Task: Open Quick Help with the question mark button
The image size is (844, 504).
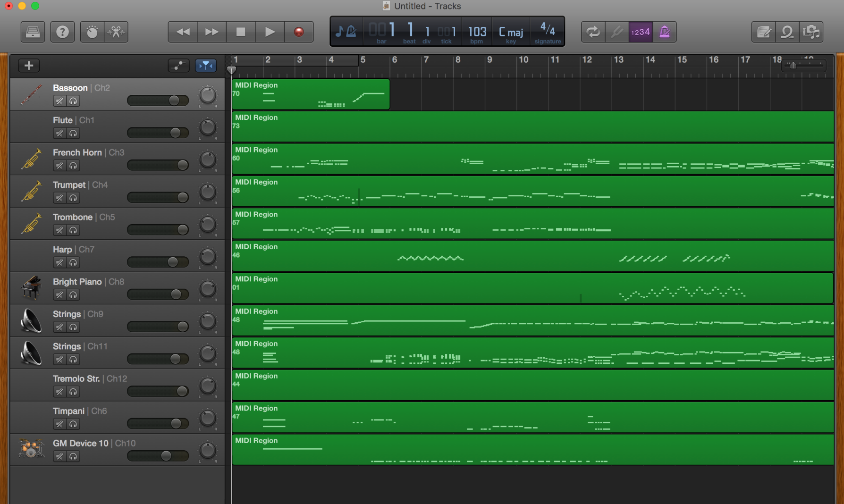Action: pos(62,32)
